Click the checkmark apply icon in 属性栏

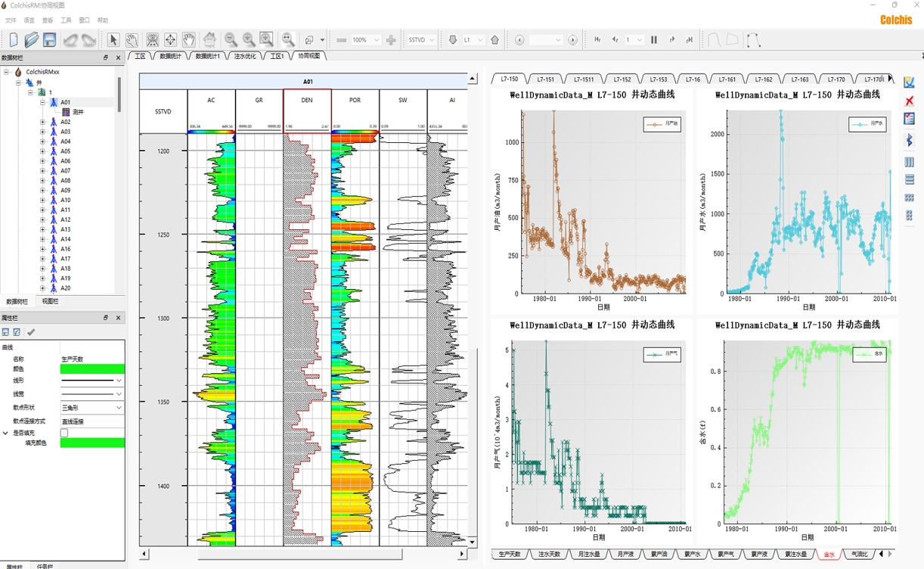(31, 332)
